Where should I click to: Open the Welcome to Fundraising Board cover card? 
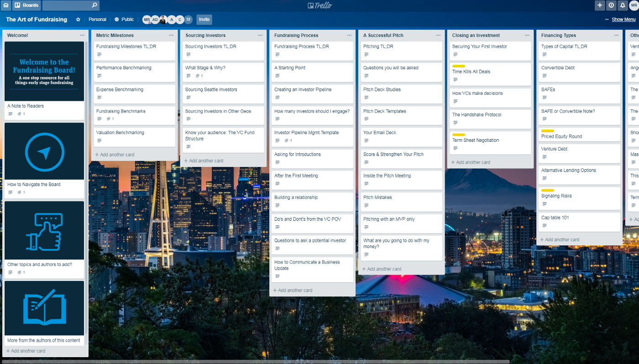pos(44,71)
